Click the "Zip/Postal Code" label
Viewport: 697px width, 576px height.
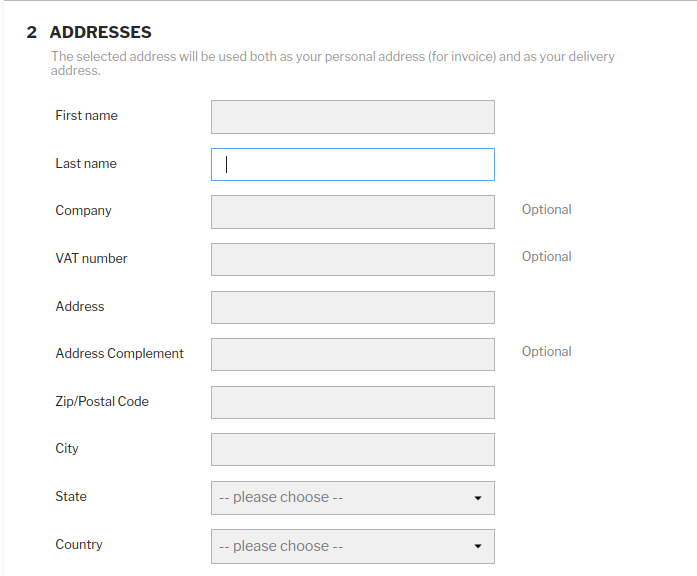pos(102,402)
